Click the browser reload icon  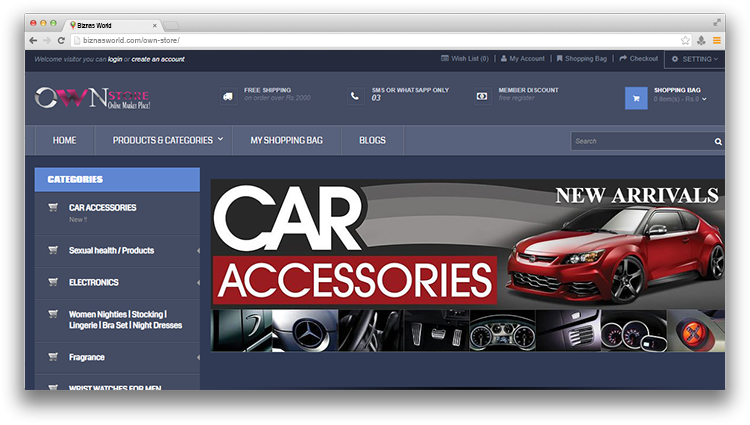tap(62, 40)
